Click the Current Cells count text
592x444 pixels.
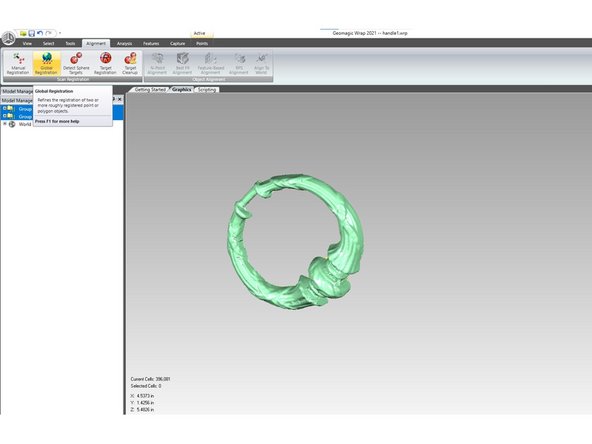pos(150,379)
